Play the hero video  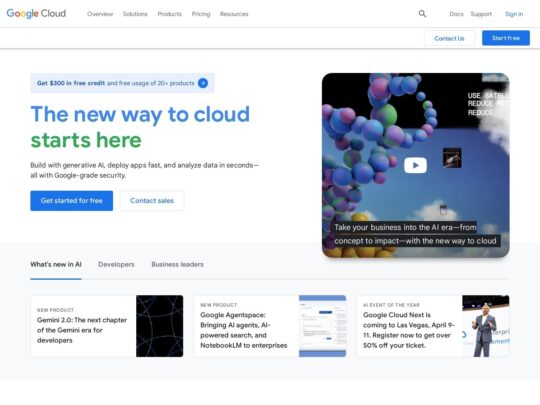click(415, 165)
